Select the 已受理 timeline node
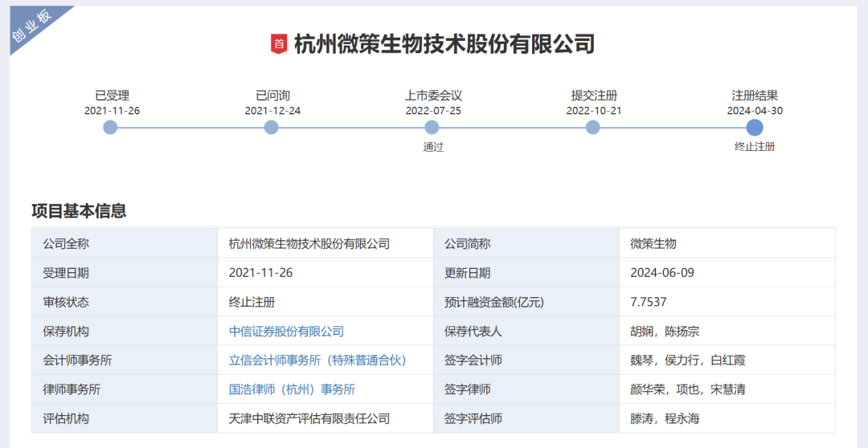Image resolution: width=868 pixels, height=448 pixels. coord(111,127)
